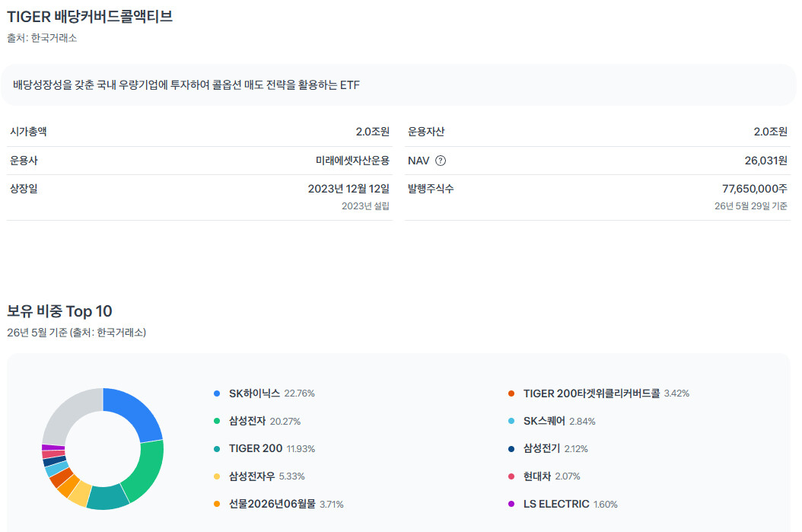Viewport: 802px width, 532px height.
Task: Click the 22.76% weight value
Action: pos(299,394)
